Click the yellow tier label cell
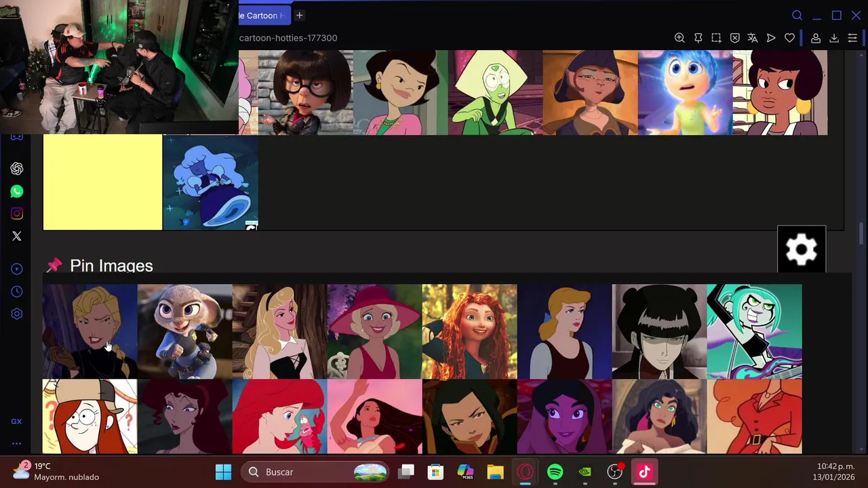Image resolution: width=868 pixels, height=488 pixels. [102, 182]
